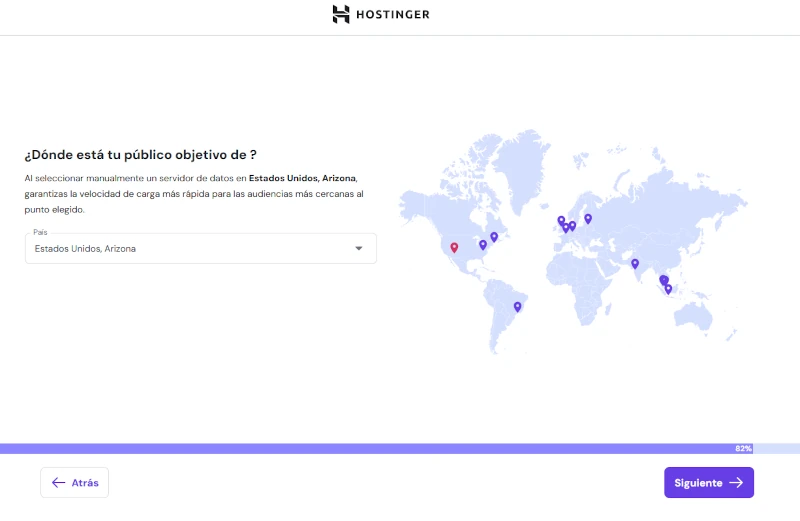Viewport: 800px width, 521px height.
Task: Go back with the Atrás button
Action: (x=75, y=482)
